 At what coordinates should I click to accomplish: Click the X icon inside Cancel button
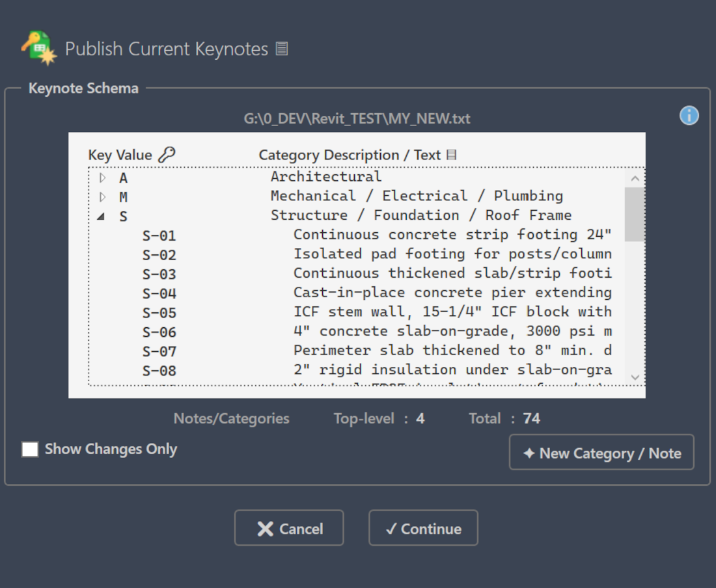click(266, 528)
